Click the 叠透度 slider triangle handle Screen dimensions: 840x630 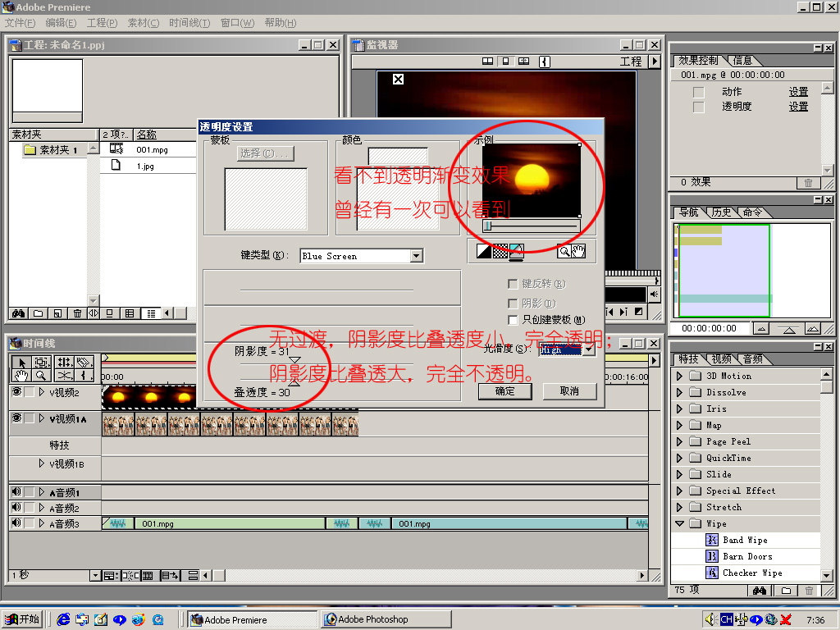(294, 382)
